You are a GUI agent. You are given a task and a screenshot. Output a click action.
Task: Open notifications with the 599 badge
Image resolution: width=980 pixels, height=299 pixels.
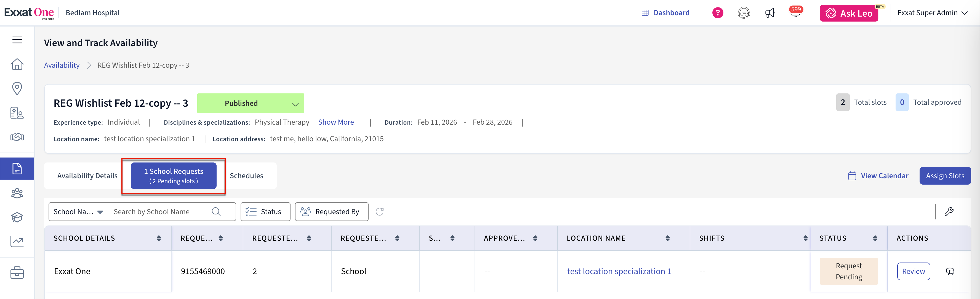pos(795,13)
